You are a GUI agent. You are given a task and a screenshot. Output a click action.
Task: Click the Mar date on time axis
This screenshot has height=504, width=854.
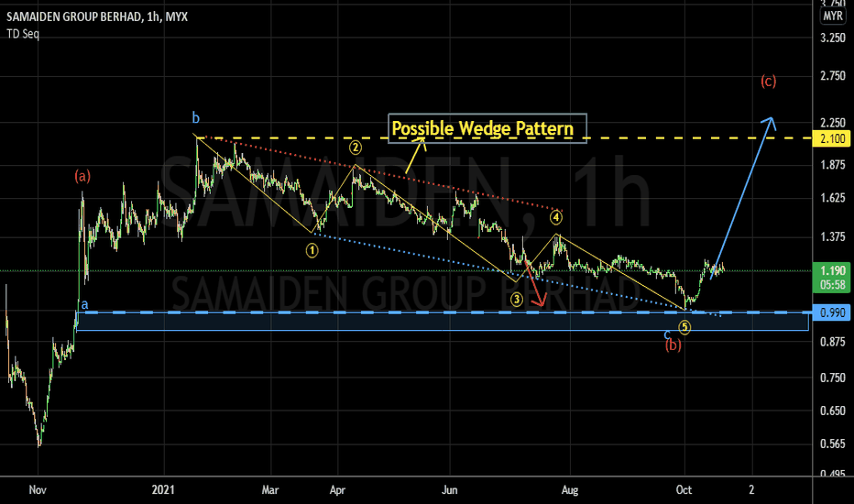click(270, 490)
